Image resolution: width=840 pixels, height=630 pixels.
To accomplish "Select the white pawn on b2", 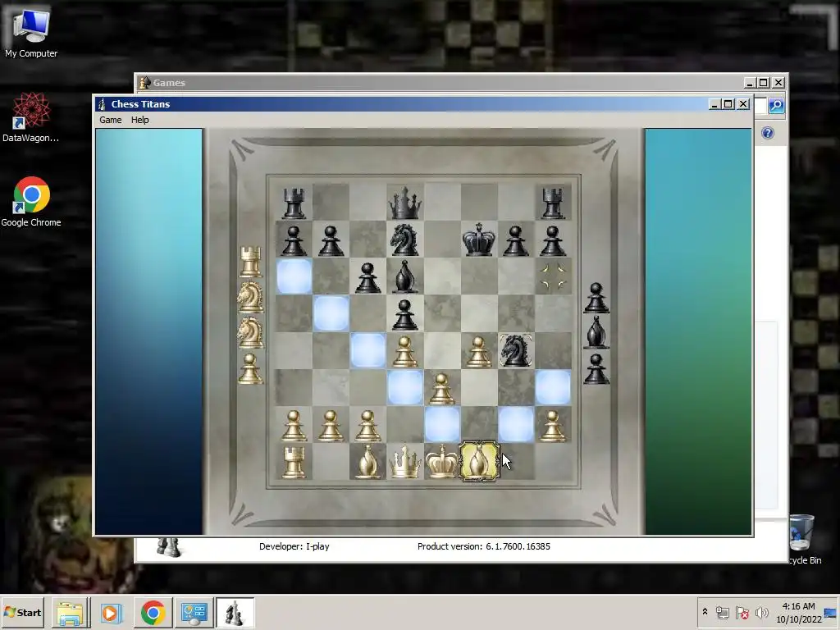I will click(331, 424).
